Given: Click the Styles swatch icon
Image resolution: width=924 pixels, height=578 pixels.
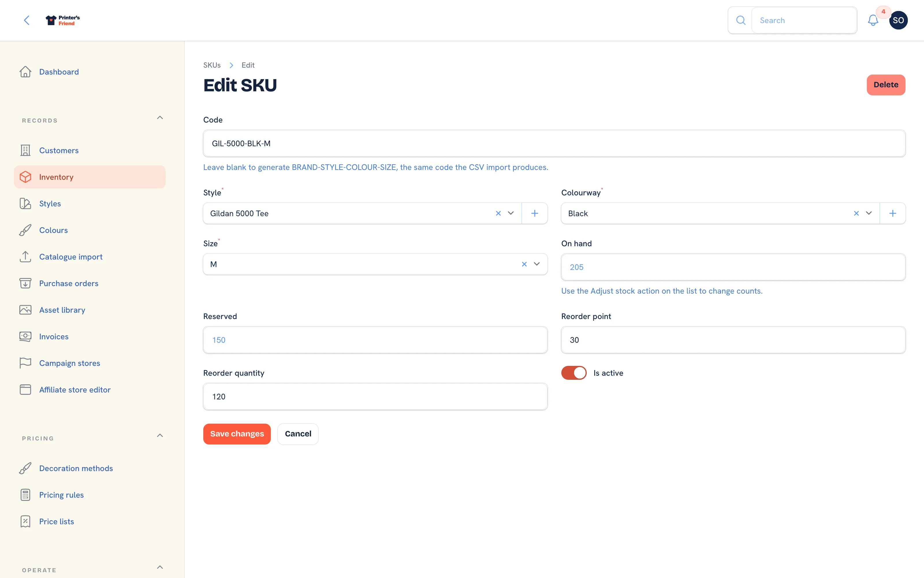Looking at the screenshot, I should (x=25, y=203).
